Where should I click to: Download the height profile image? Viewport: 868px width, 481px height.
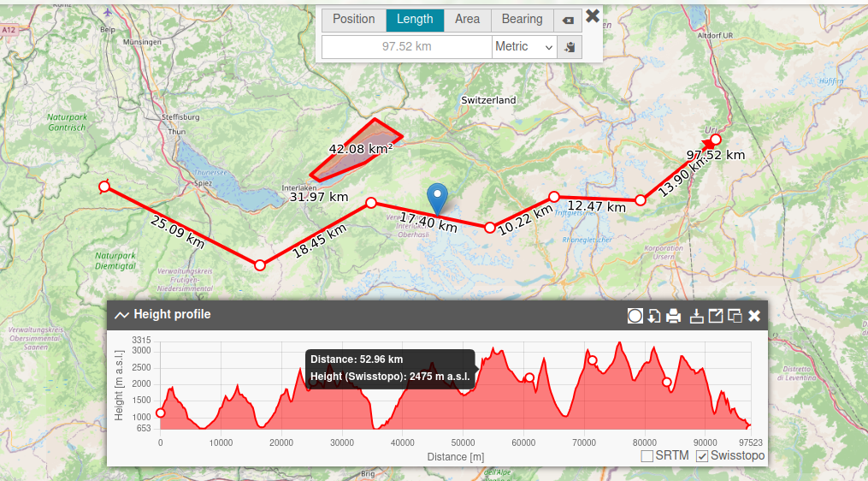pos(697,316)
